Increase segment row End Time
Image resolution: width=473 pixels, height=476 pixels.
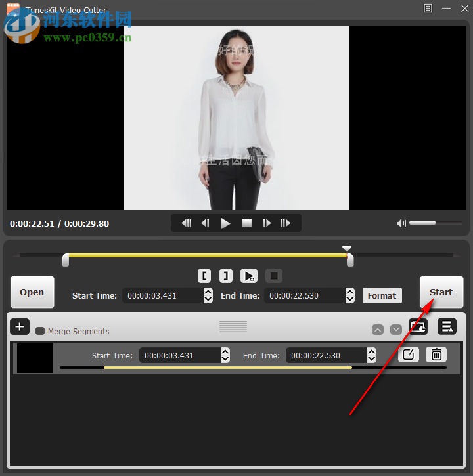coord(372,351)
